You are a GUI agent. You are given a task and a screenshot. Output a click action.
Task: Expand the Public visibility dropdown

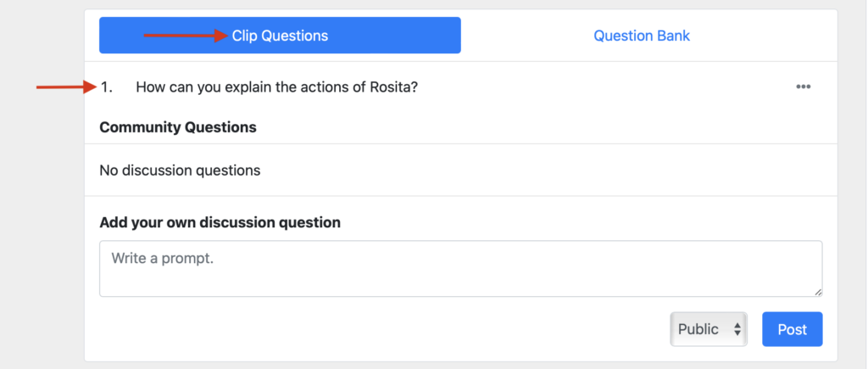click(709, 329)
